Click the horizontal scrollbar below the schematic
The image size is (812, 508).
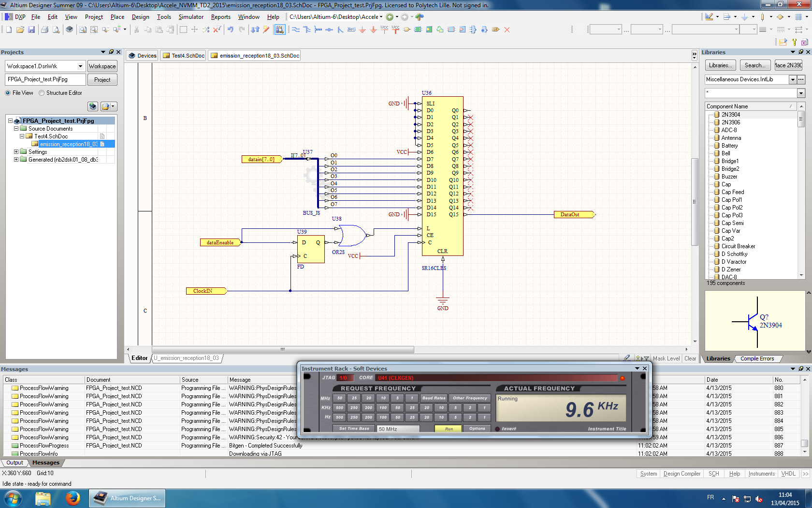pyautogui.click(x=283, y=349)
